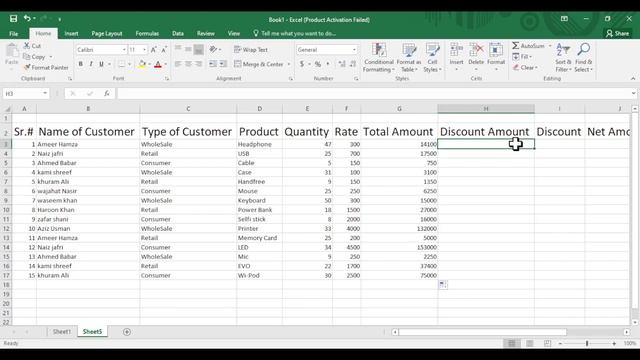This screenshot has height=360, width=640.
Task: Switch to the Page Layout ribbon tab
Action: pyautogui.click(x=107, y=33)
